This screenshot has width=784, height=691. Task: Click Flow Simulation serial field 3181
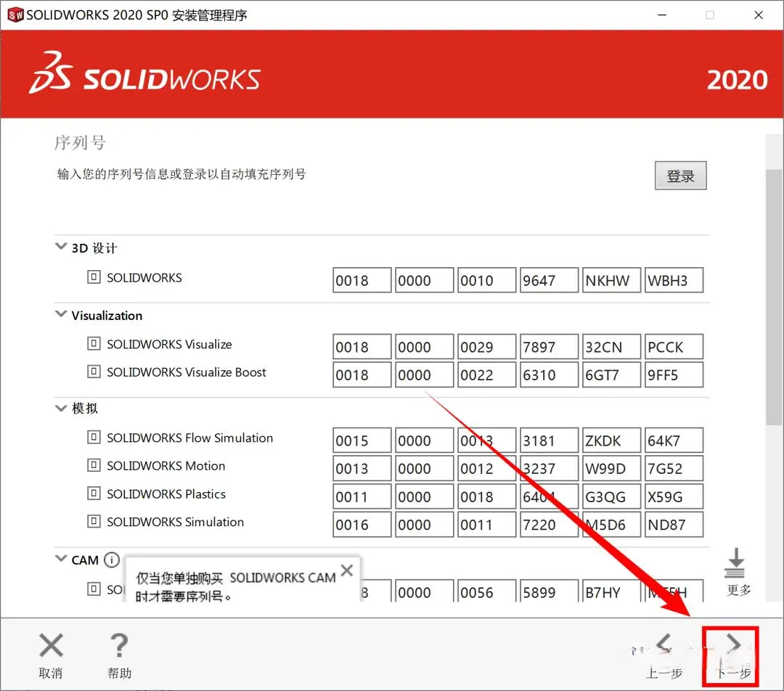549,440
